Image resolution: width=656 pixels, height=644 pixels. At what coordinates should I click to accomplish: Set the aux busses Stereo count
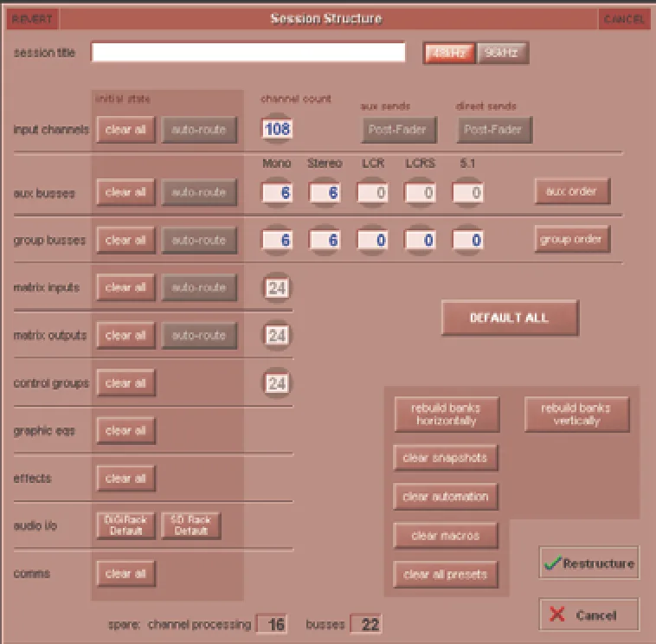point(325,192)
